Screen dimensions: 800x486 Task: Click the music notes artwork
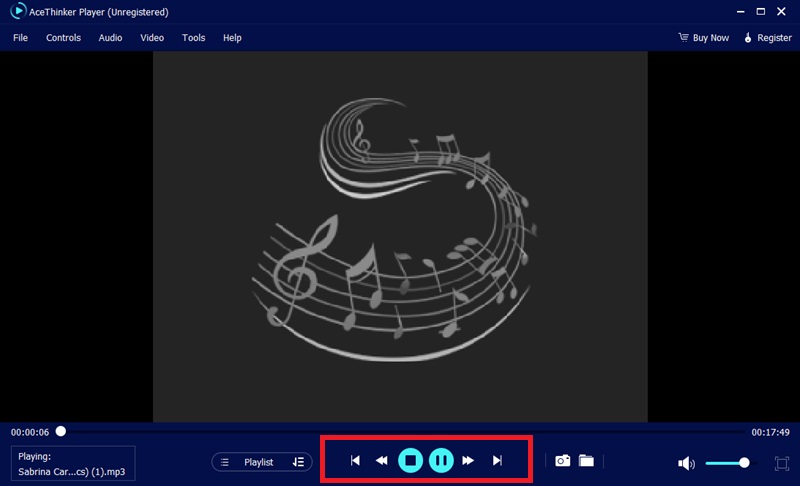pos(394,229)
